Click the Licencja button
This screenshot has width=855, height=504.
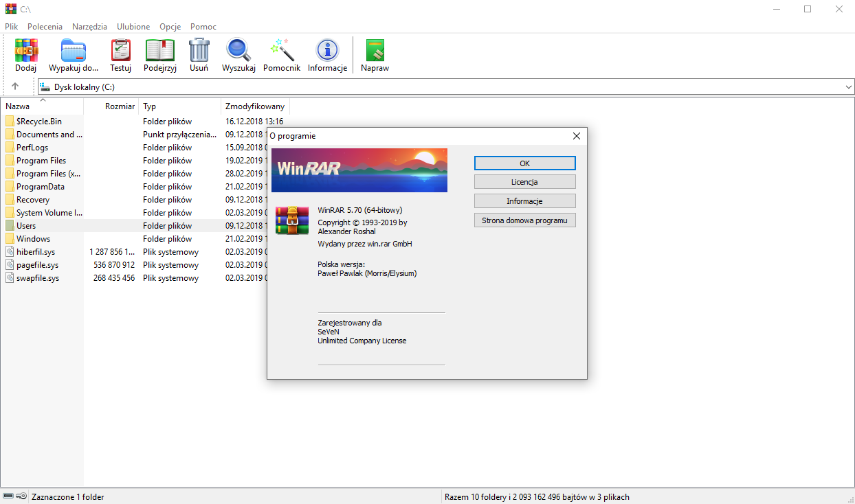pyautogui.click(x=525, y=182)
